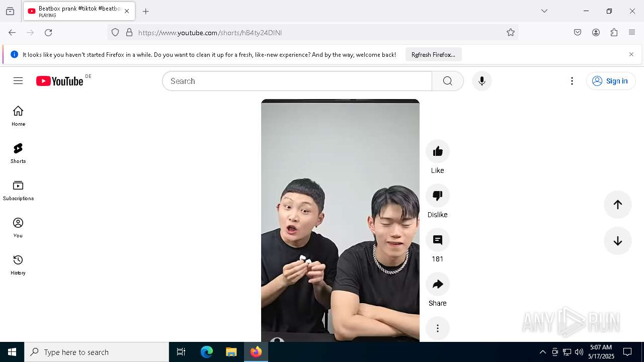This screenshot has height=362, width=644.
Task: Click the Firefox taskbar icon
Action: coord(256,352)
